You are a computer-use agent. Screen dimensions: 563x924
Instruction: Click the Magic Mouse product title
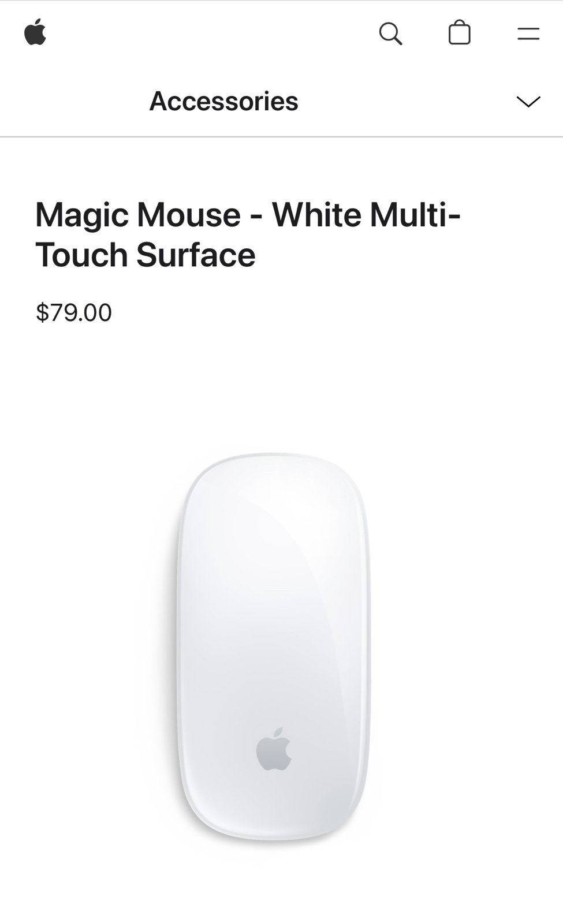pyautogui.click(x=248, y=234)
